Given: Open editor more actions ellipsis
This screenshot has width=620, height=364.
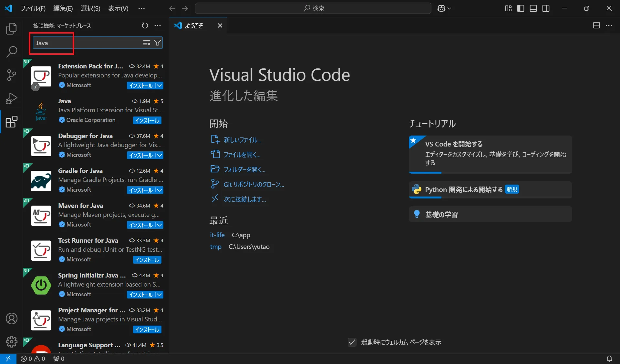Looking at the screenshot, I should tap(609, 25).
